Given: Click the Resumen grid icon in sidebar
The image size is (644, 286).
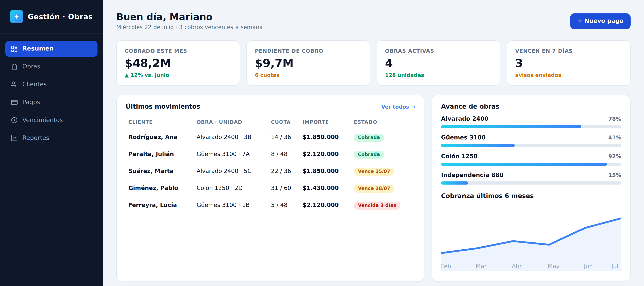Looking at the screenshot, I should [14, 48].
